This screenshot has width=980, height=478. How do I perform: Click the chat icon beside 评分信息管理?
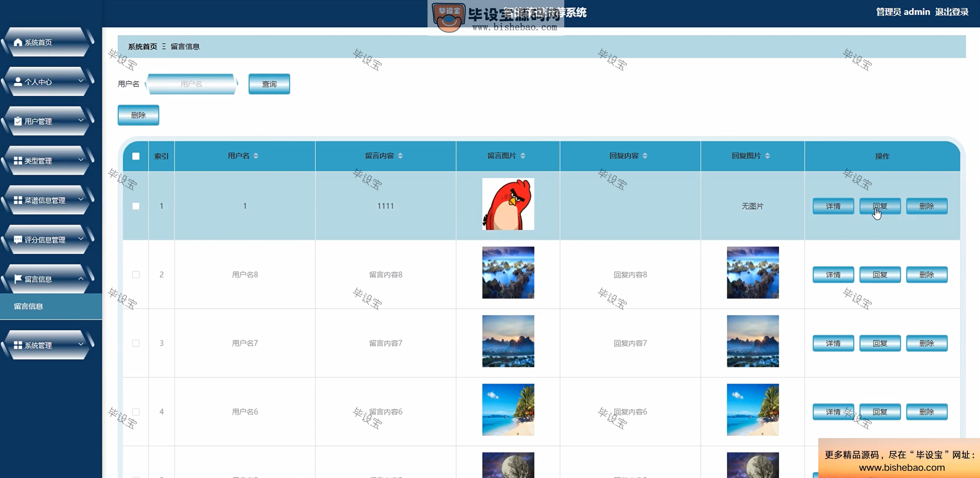tap(18, 240)
